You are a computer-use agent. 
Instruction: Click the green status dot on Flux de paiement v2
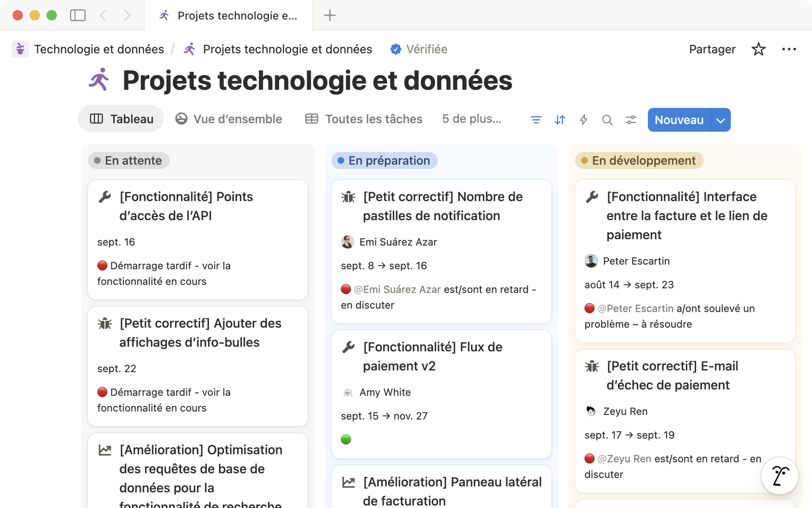click(x=346, y=439)
